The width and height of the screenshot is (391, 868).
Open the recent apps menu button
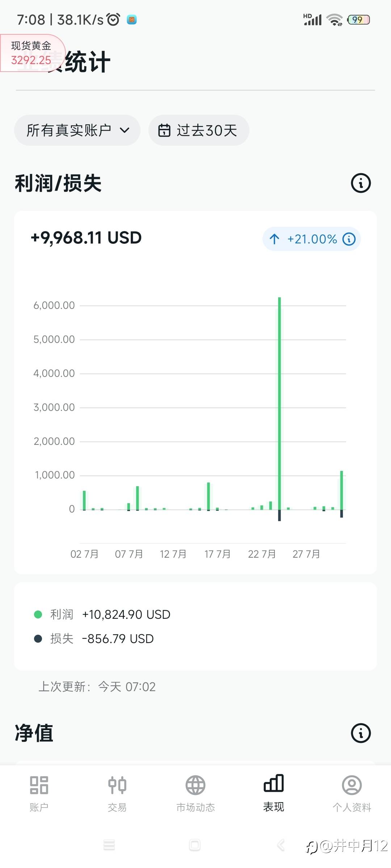(109, 845)
